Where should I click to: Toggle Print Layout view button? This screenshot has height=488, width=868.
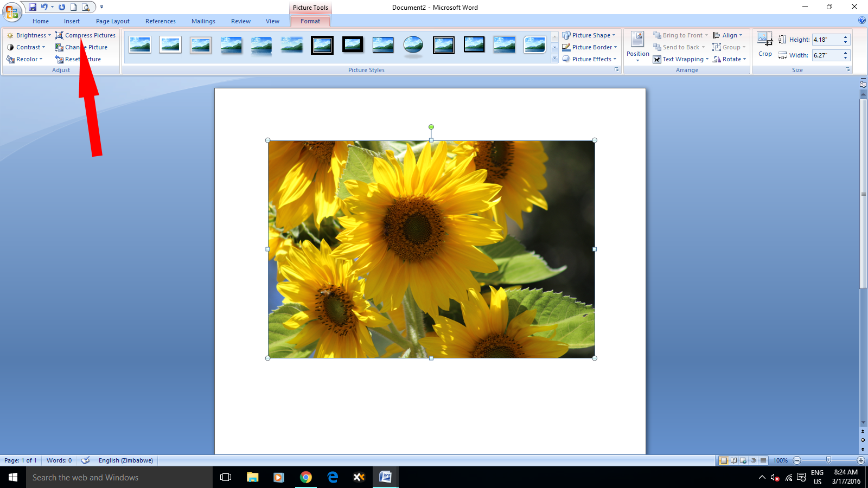(x=724, y=460)
